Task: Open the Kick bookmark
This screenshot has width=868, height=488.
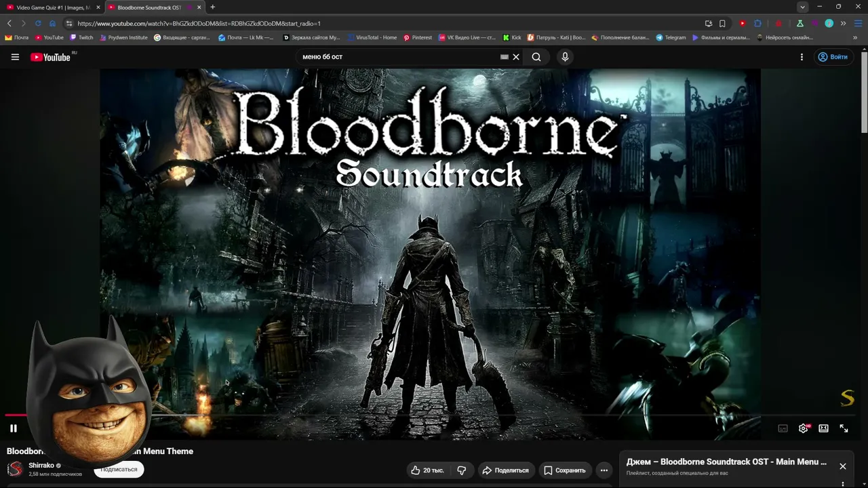Action: click(x=512, y=38)
